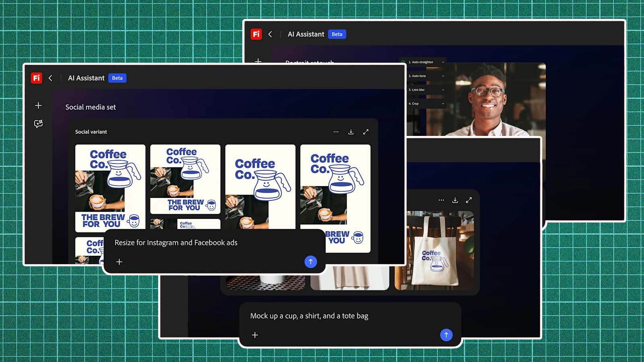644x362 pixels.
Task: Attach content with the plus in the prompt bar
Action: [119, 261]
